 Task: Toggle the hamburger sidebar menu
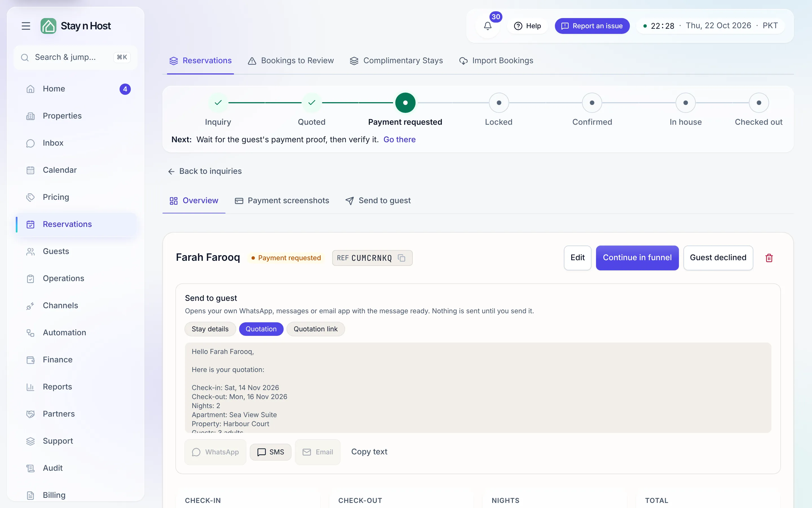[x=26, y=26]
